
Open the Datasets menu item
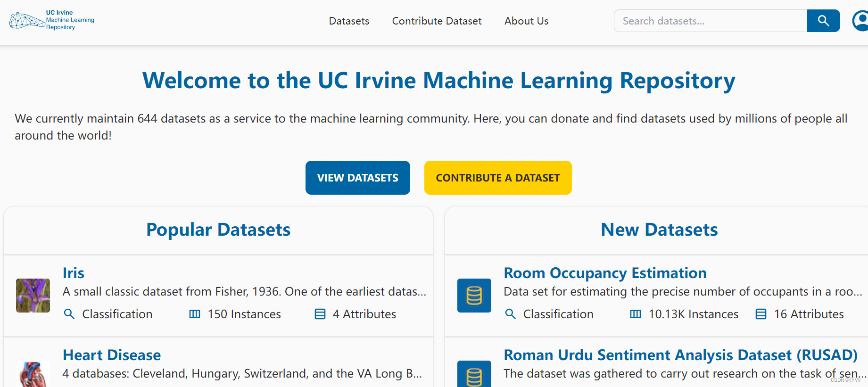(349, 21)
